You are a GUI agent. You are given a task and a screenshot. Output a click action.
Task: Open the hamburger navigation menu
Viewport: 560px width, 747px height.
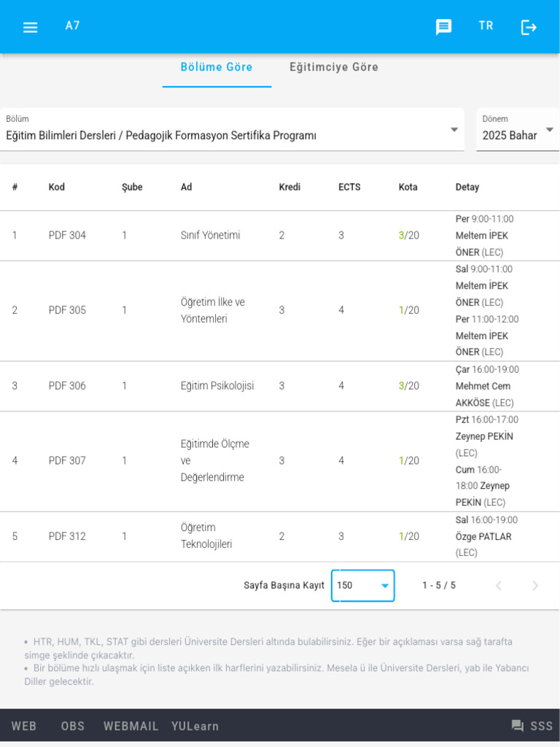[x=30, y=28]
